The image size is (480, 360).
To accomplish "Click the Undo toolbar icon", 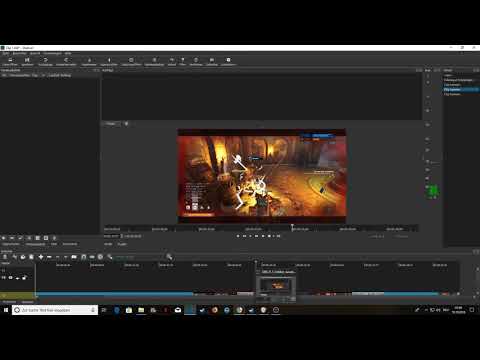I will pyautogui.click(x=46, y=61).
